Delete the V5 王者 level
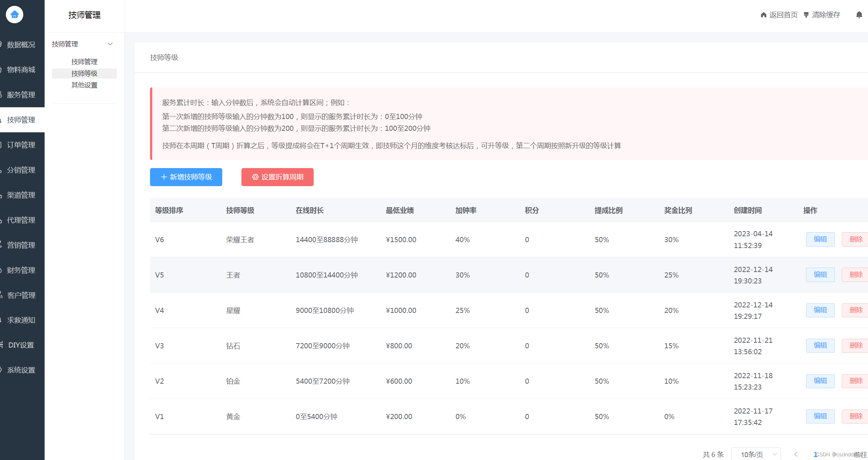Viewport: 868px width, 460px height. point(855,275)
